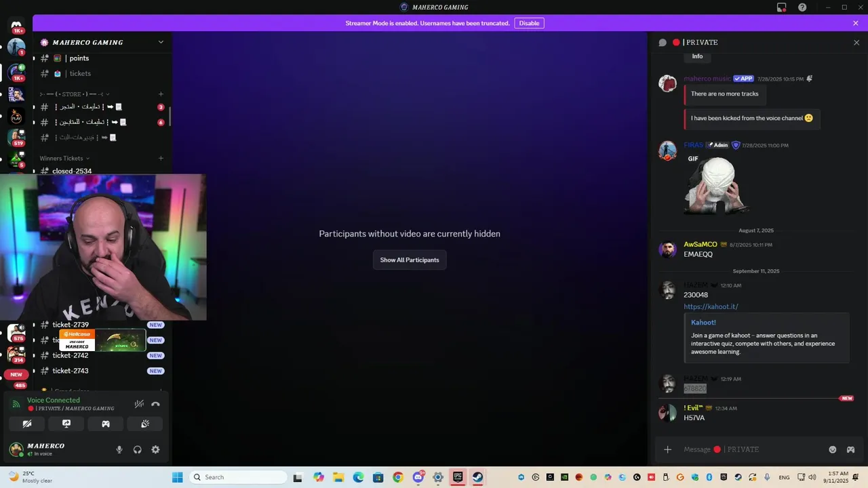Click the Info button in chat

click(x=697, y=56)
